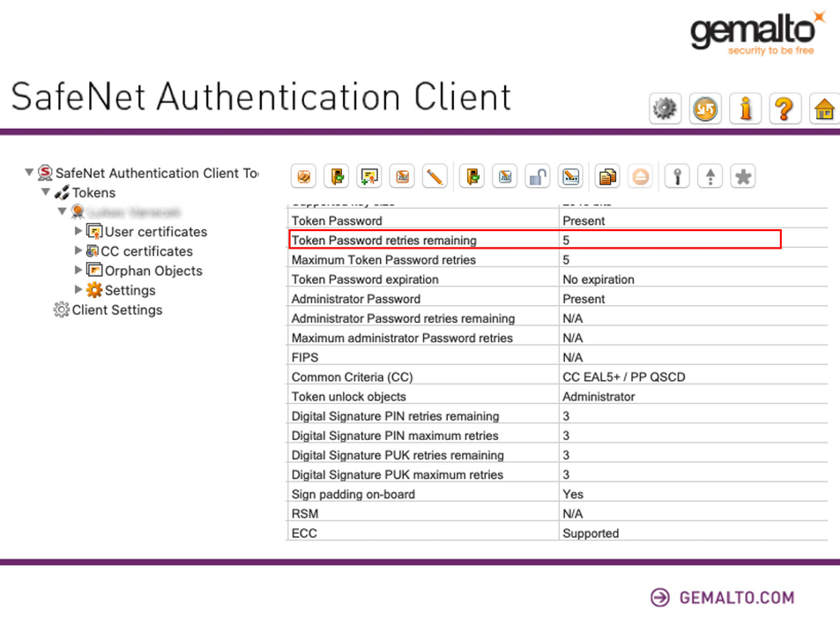Go Home using the house icon
This screenshot has height=627, width=840.
pos(824,108)
